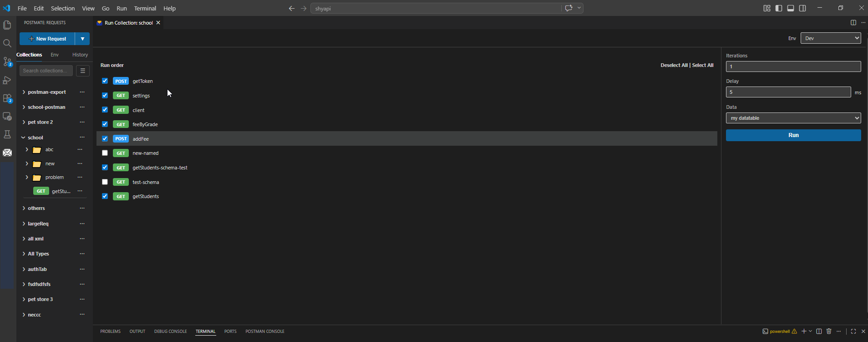Click the New Request button
Image resolution: width=868 pixels, height=342 pixels.
[47, 39]
